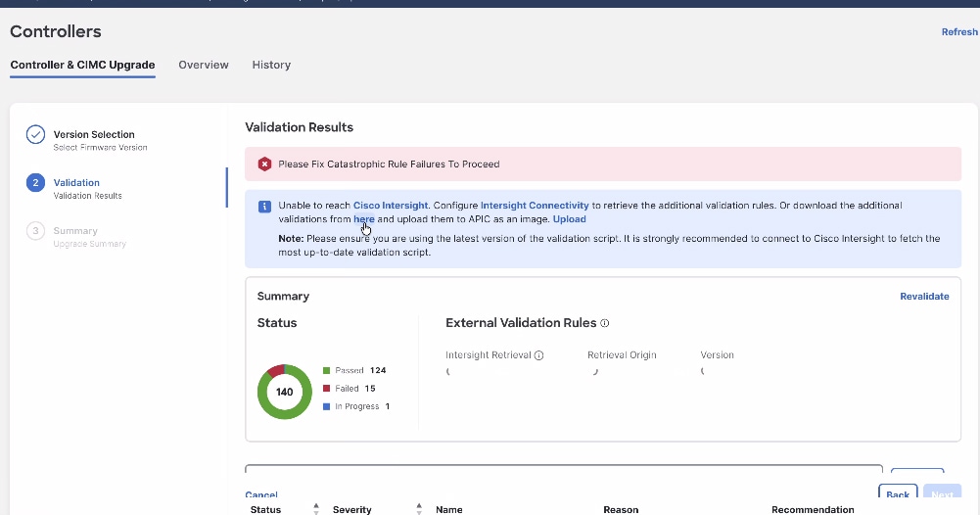Click info icon next to External Validation Rules

pos(605,323)
